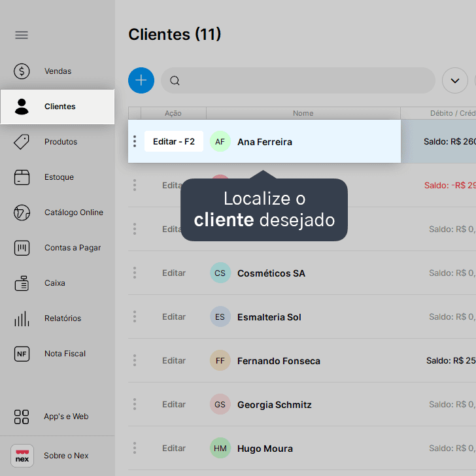Open the three-dot menu for Fernando Fonseca
476x476 pixels.
[x=135, y=360]
